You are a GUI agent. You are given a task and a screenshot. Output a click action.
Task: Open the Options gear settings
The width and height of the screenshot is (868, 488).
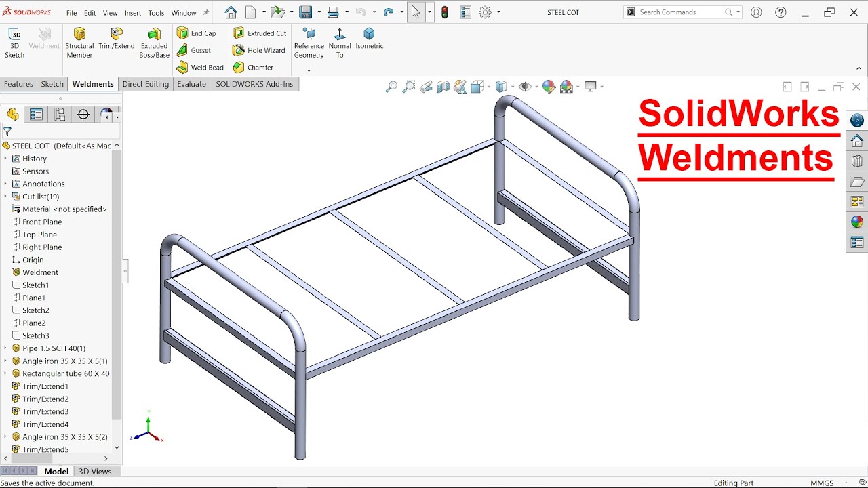click(x=485, y=12)
